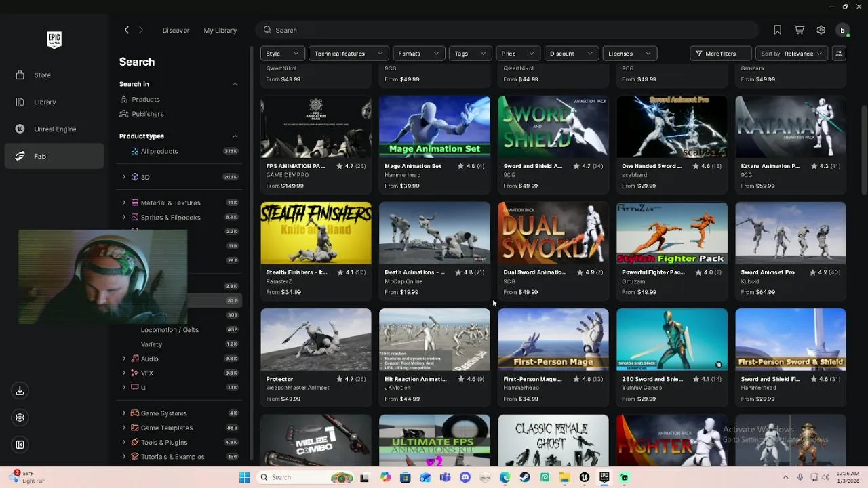Open the Mage Animation Set thumbnail
This screenshot has height=488, width=868.
pyautogui.click(x=435, y=126)
